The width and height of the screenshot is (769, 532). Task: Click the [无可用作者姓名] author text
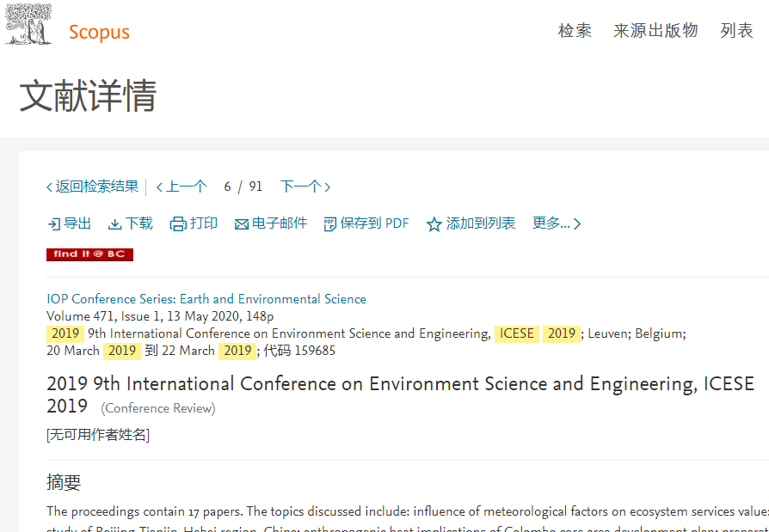coord(98,435)
